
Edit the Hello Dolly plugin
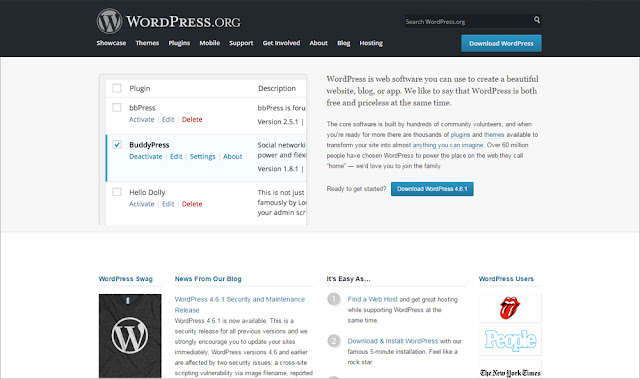tap(168, 204)
